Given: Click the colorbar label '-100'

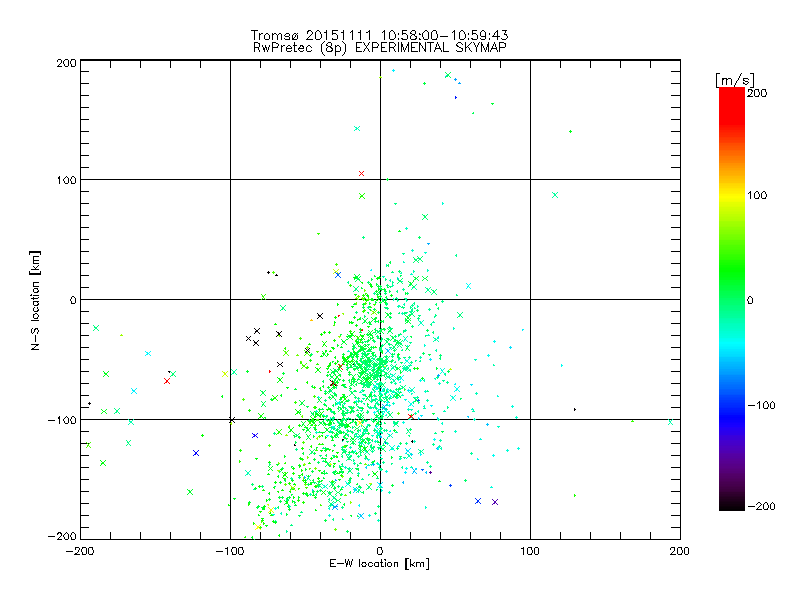Looking at the screenshot, I should (761, 405).
